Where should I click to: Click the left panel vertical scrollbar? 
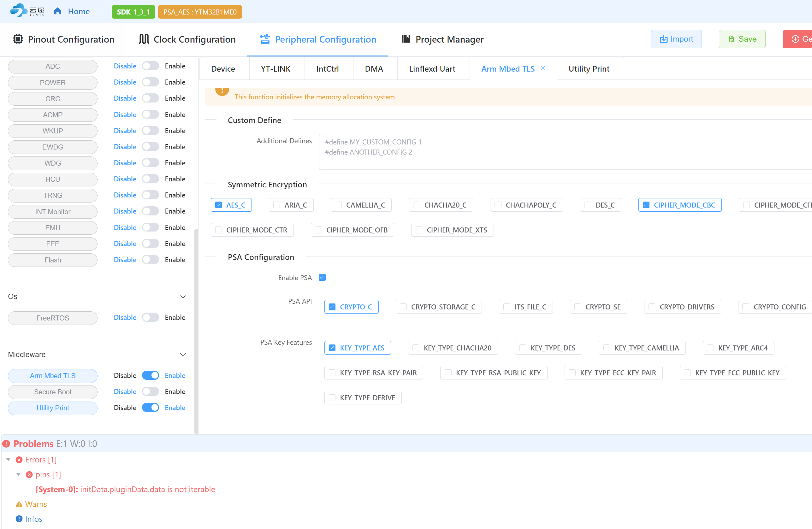[x=196, y=331]
